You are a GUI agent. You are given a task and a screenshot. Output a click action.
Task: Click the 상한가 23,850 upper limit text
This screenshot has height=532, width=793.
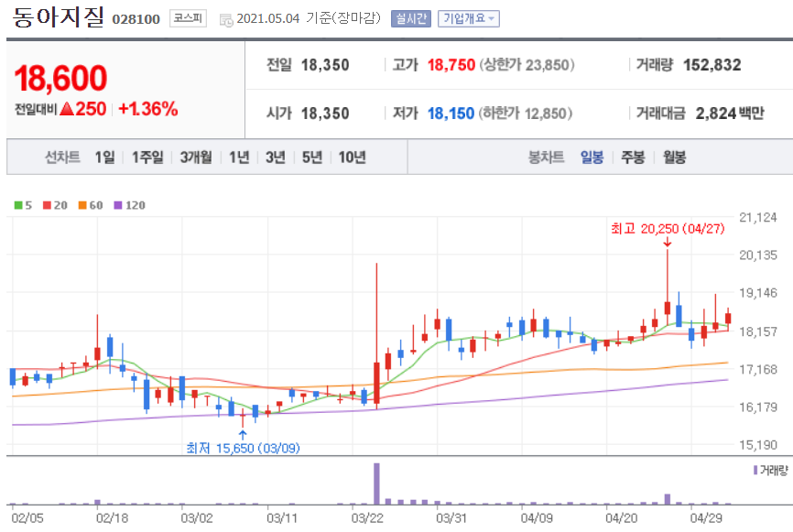tap(527, 65)
